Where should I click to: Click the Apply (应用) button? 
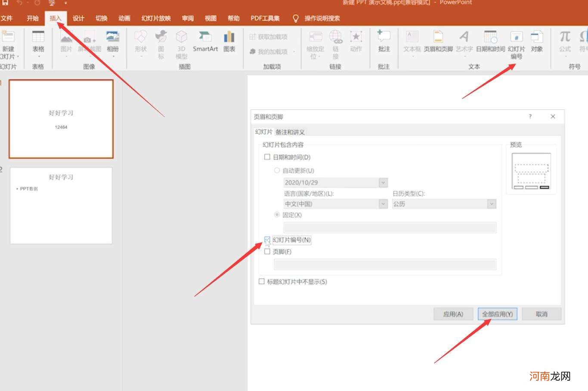coord(453,314)
